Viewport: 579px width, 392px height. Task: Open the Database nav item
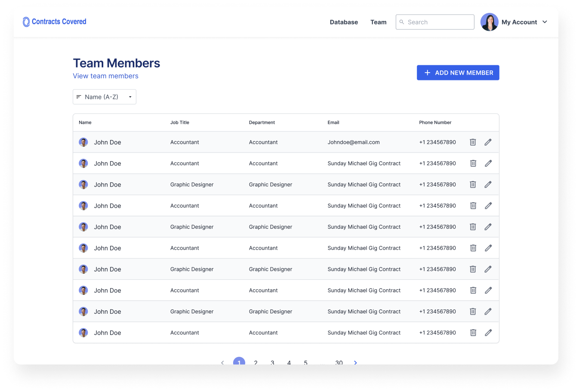point(344,22)
